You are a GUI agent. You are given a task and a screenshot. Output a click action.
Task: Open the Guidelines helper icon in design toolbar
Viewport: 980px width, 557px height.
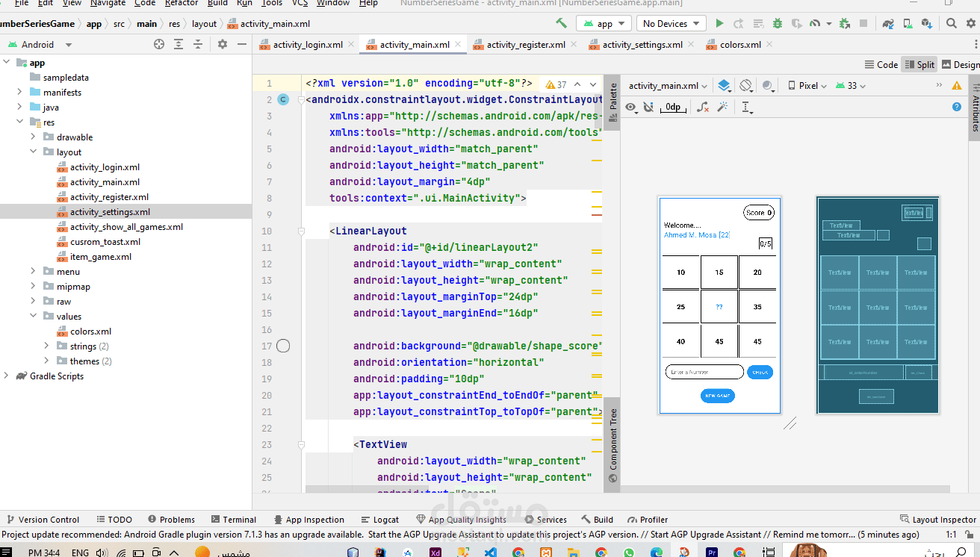coord(746,108)
